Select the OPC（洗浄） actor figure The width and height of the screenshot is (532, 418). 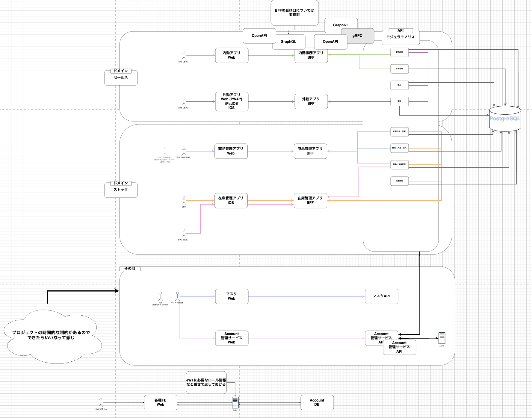tap(184, 233)
